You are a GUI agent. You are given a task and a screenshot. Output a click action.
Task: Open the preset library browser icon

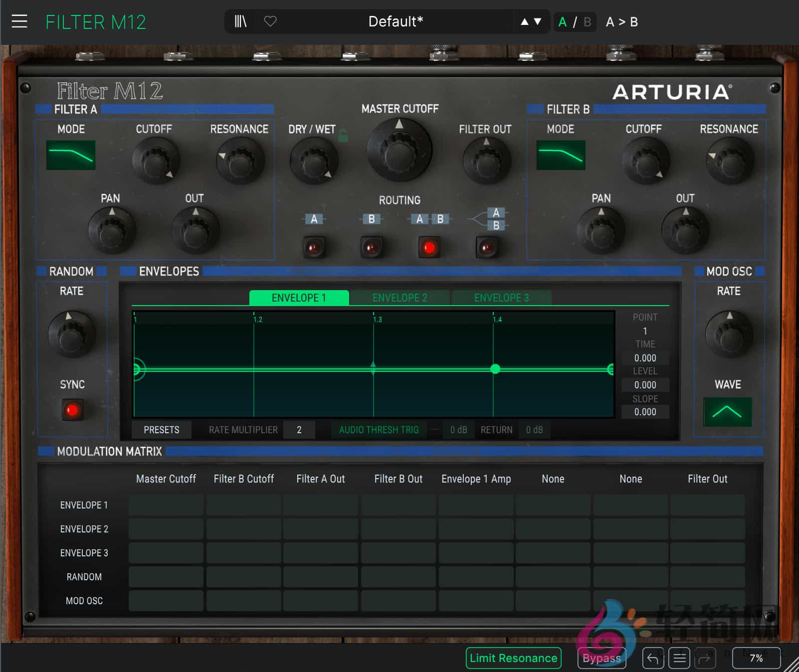[x=240, y=21]
